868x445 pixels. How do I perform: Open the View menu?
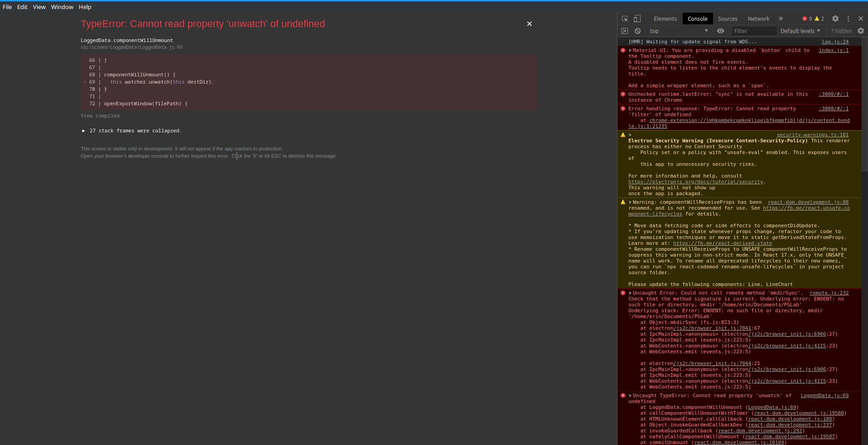click(39, 7)
